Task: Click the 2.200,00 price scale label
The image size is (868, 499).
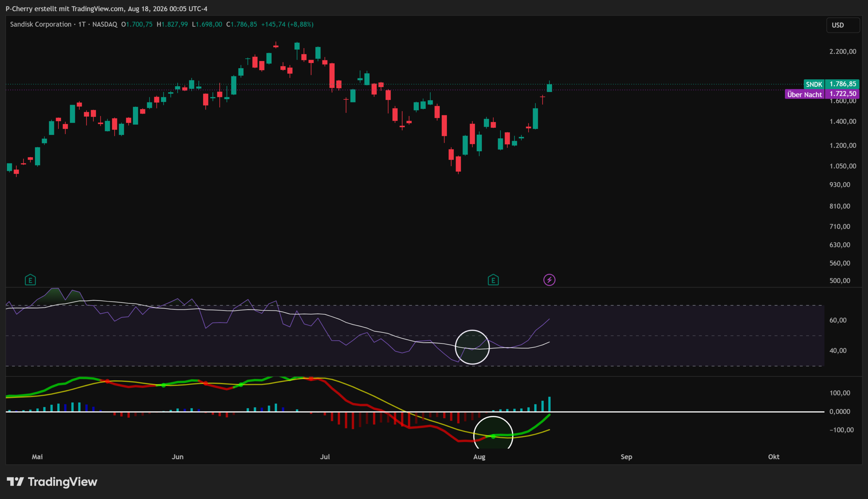Action: pos(843,52)
